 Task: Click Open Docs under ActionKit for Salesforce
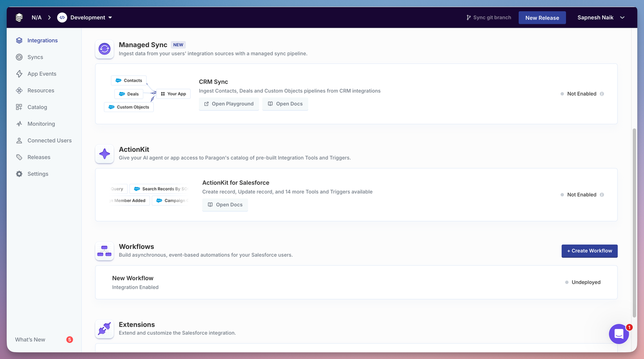[x=225, y=205]
